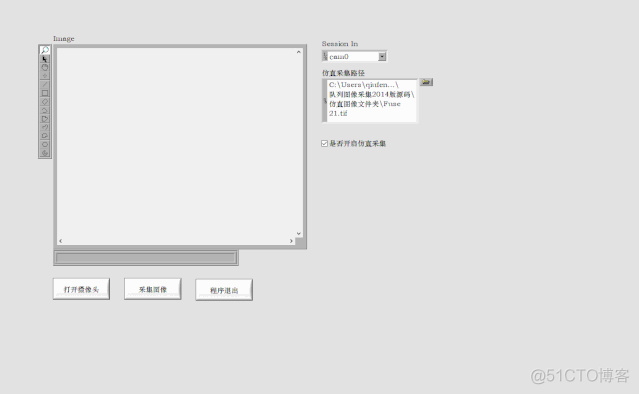Click the 采集图像 button
The height and width of the screenshot is (394, 639).
click(152, 289)
